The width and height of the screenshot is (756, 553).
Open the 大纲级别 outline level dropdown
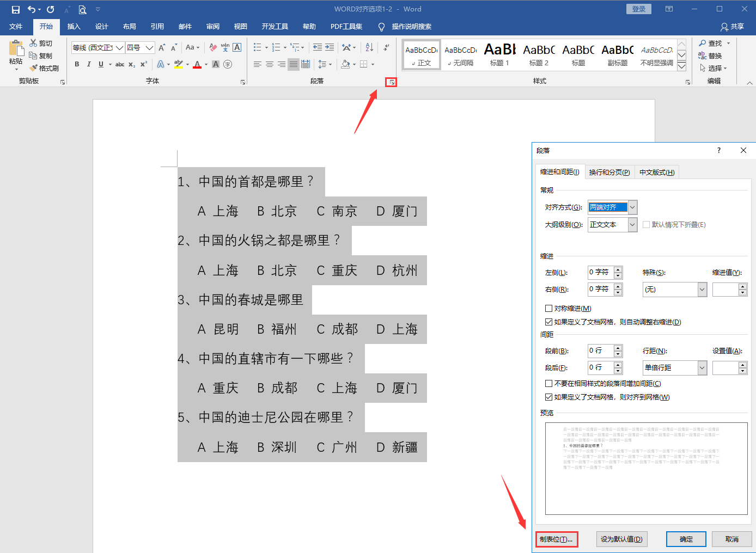[632, 224]
